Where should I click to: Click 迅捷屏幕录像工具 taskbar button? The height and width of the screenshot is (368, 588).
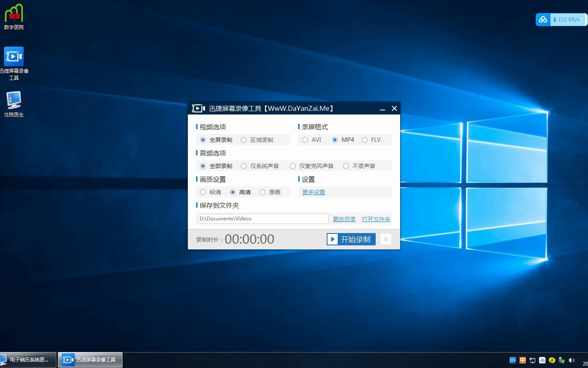click(90, 360)
